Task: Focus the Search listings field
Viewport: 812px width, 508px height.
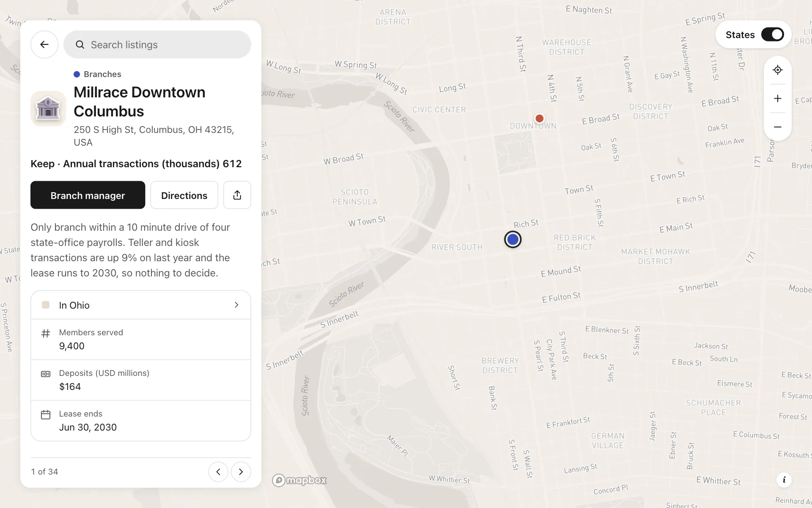Action: [x=157, y=44]
